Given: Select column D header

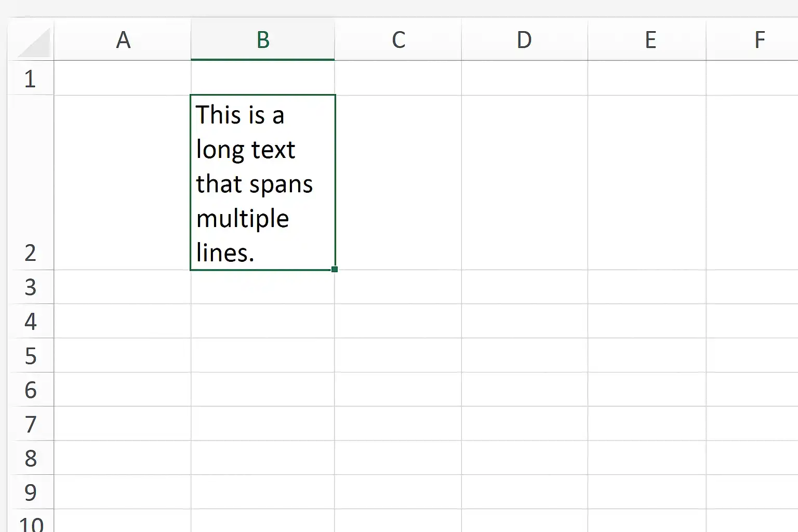Looking at the screenshot, I should [x=525, y=39].
